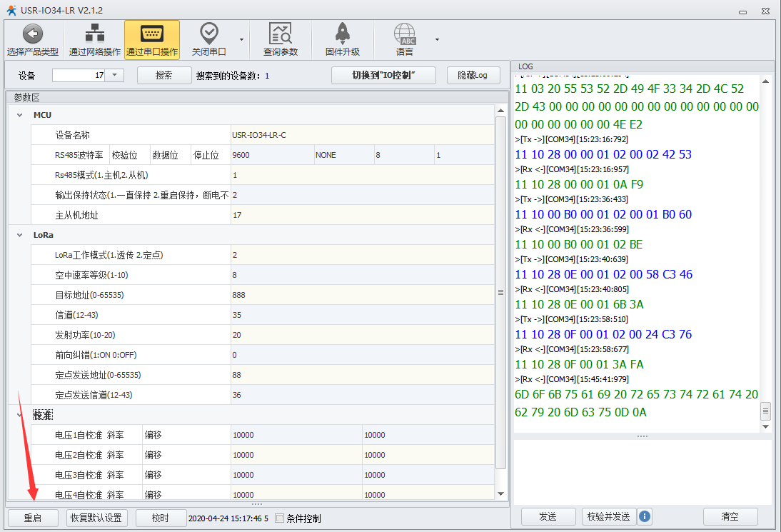Image resolution: width=781 pixels, height=532 pixels.
Task: Click the USR-IO34-LR app logo in title bar
Action: [x=11, y=10]
